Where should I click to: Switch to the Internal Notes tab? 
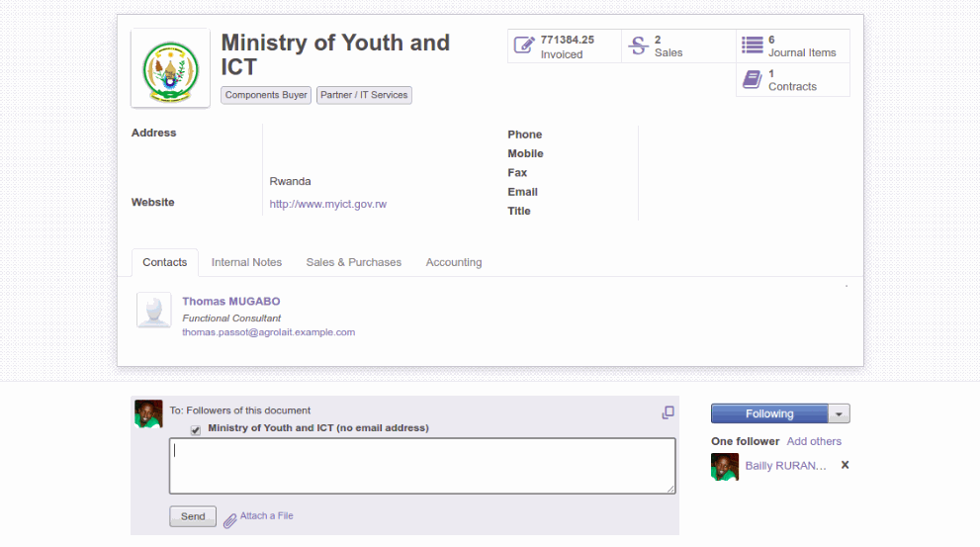[246, 262]
